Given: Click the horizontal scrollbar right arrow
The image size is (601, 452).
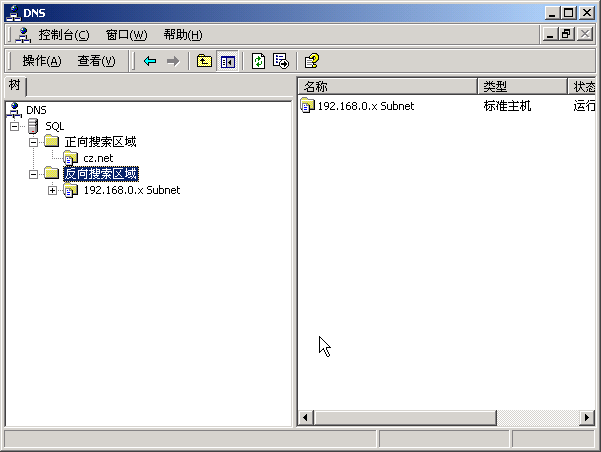Looking at the screenshot, I should coord(587,417).
